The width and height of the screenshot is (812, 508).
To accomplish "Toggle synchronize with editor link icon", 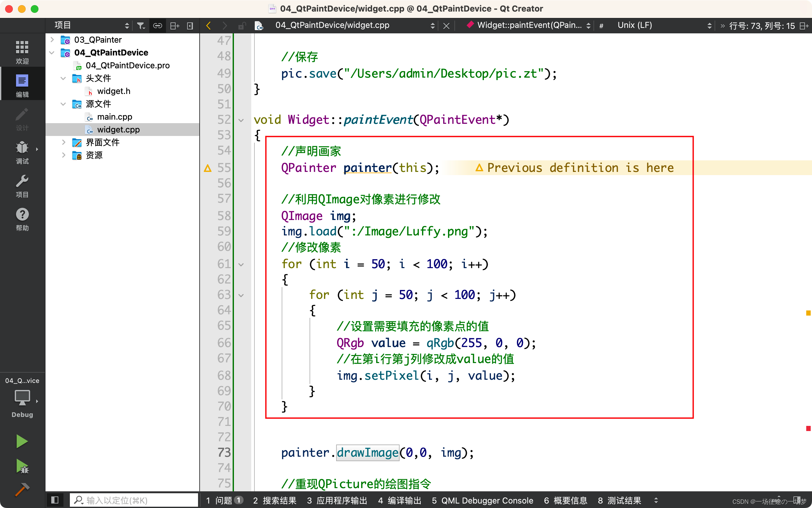I will (x=157, y=26).
